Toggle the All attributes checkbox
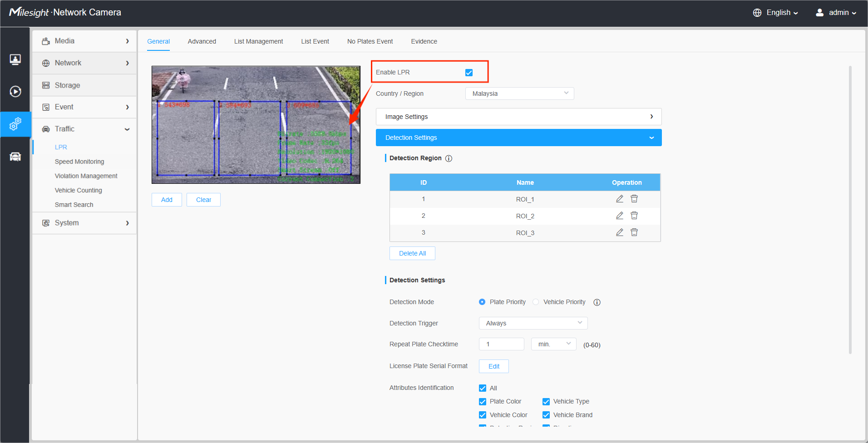Viewport: 868px width, 443px height. click(483, 388)
